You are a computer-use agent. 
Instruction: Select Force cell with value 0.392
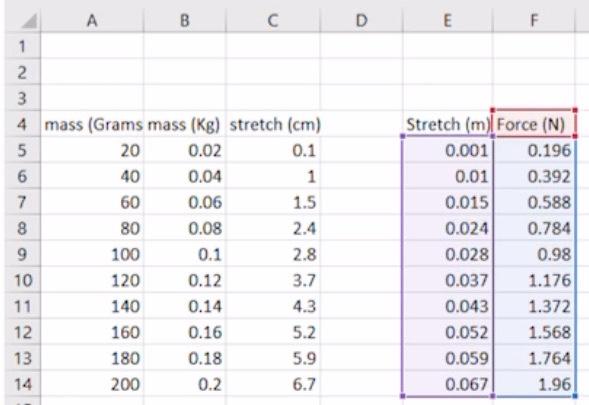click(x=533, y=176)
